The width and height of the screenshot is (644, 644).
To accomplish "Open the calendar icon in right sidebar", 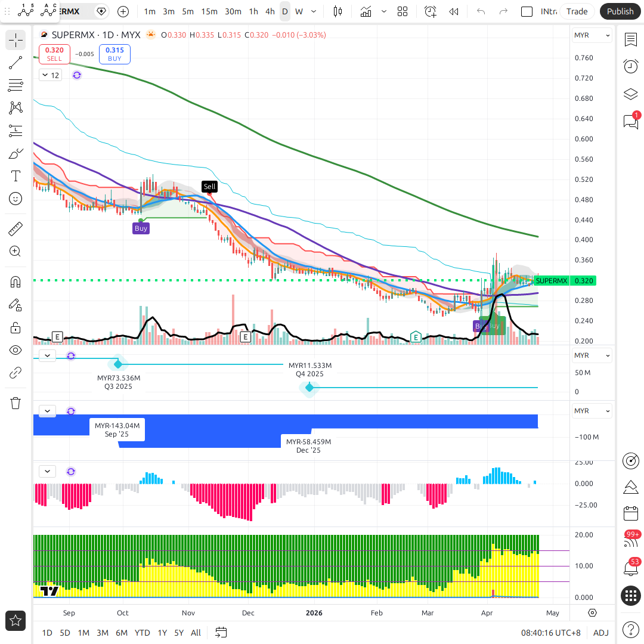I will [x=631, y=513].
